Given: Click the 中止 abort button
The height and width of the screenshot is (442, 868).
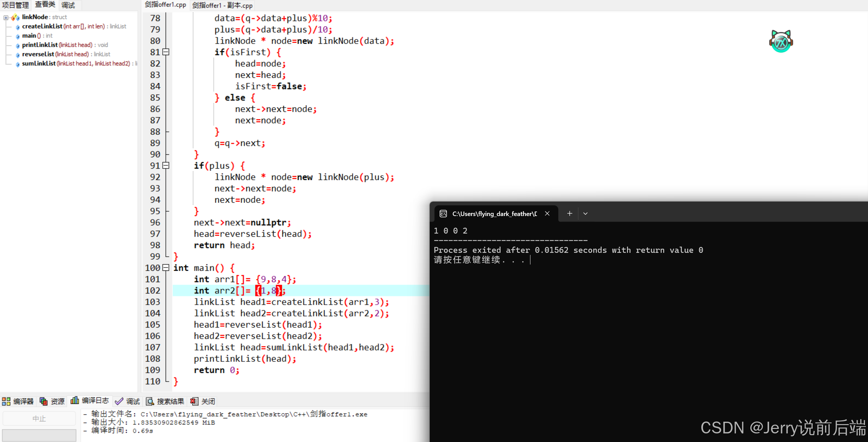Looking at the screenshot, I should pyautogui.click(x=39, y=418).
